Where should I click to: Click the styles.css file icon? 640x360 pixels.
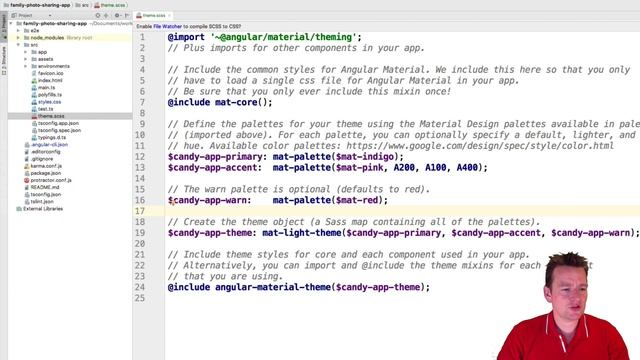34,102
